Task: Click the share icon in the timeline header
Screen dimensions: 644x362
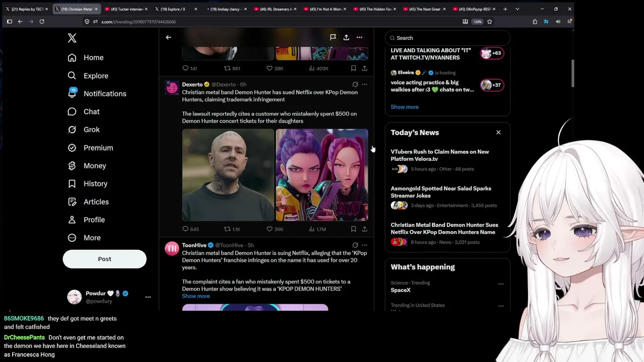Action: click(346, 37)
